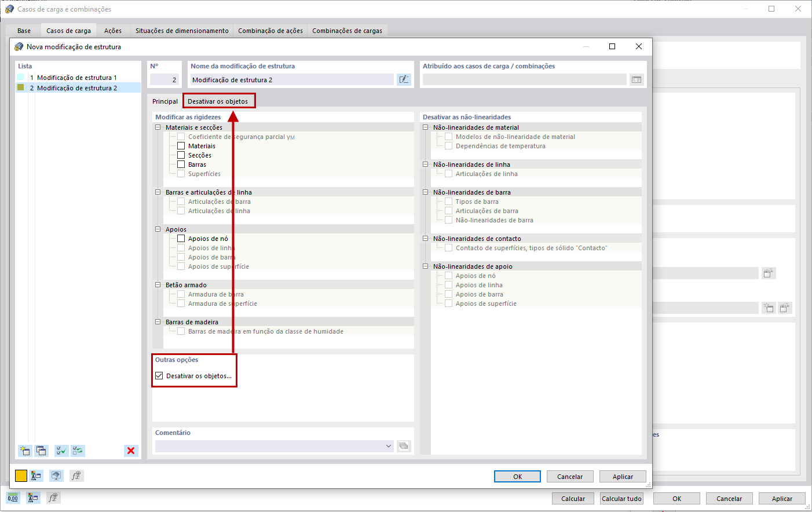Toggle 'Tipos de barra' non-linearity checkbox
Viewport: 812px width, 512px height.
click(x=449, y=202)
